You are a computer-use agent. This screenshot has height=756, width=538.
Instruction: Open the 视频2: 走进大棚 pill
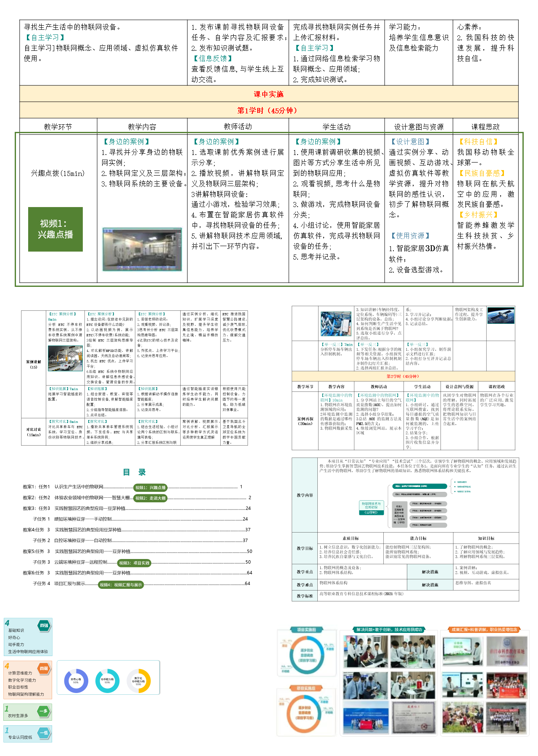point(150,498)
